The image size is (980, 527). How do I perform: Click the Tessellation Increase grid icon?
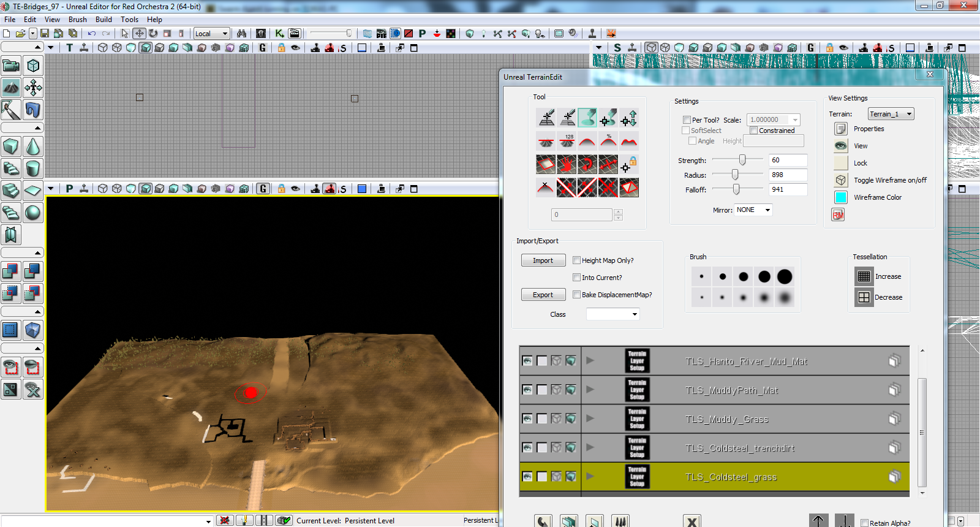(x=864, y=276)
